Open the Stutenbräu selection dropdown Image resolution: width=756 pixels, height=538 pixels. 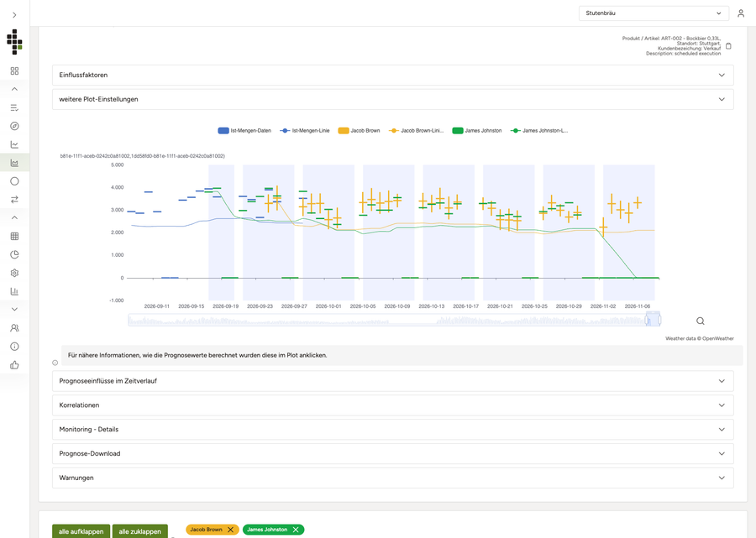point(654,13)
